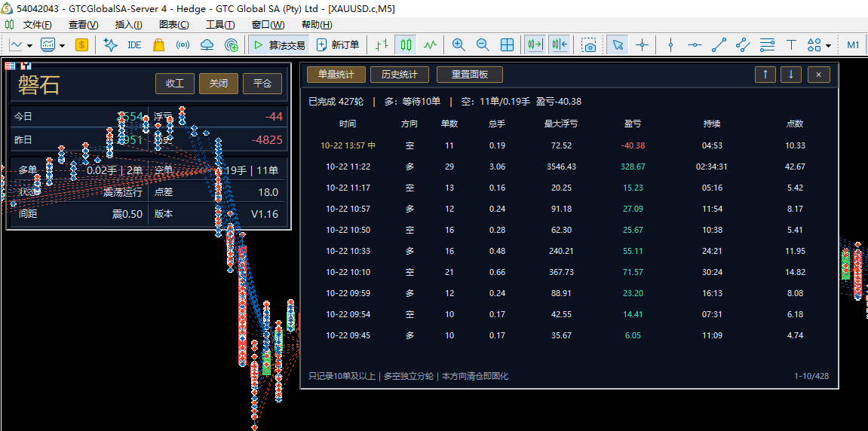
Task: Click the red table icon on chart
Action: (x=10, y=66)
